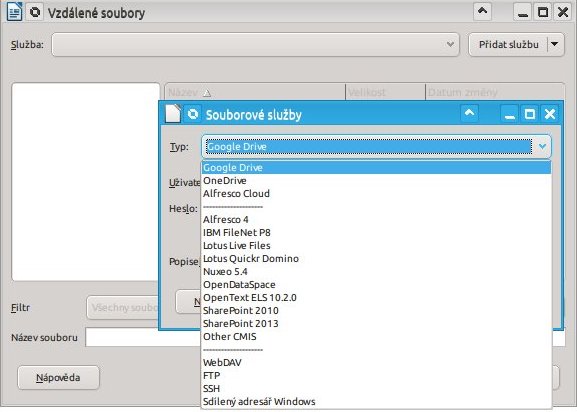577x412 pixels.
Task: Close the Vzdálené soubory window
Action: (x=563, y=12)
